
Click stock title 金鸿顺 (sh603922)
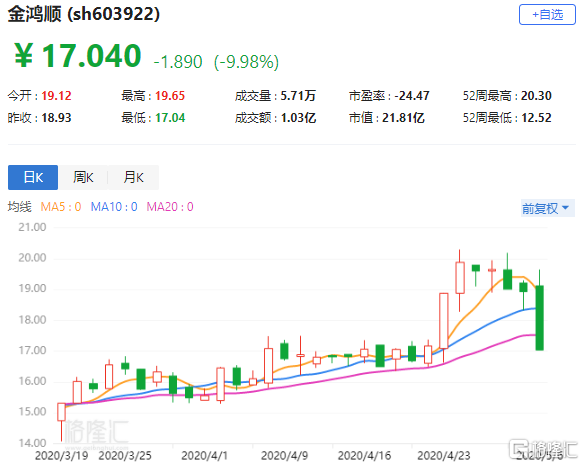[84, 15]
